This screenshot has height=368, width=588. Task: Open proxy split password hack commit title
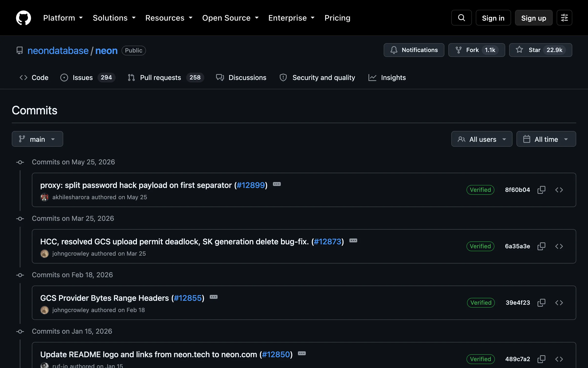(136, 185)
